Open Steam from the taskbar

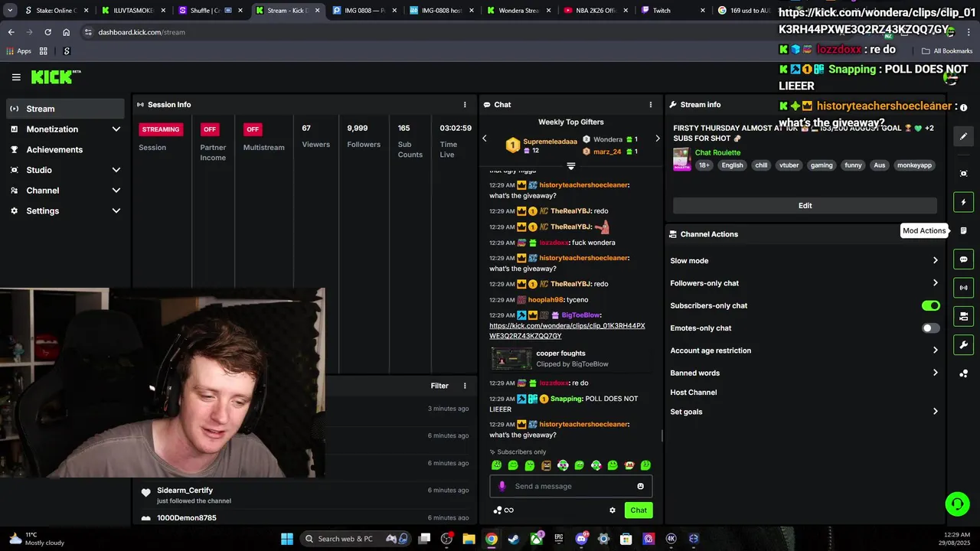point(514,539)
